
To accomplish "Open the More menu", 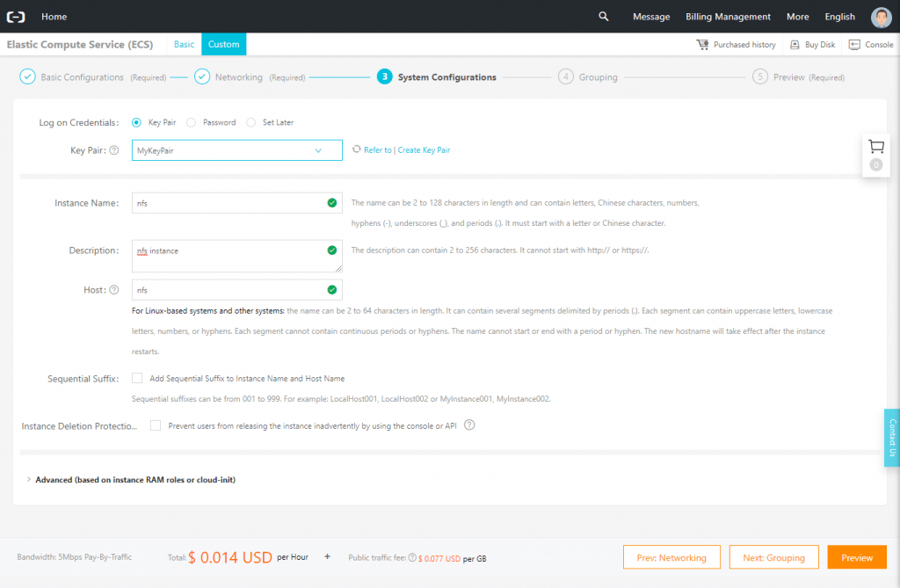I will [x=797, y=16].
